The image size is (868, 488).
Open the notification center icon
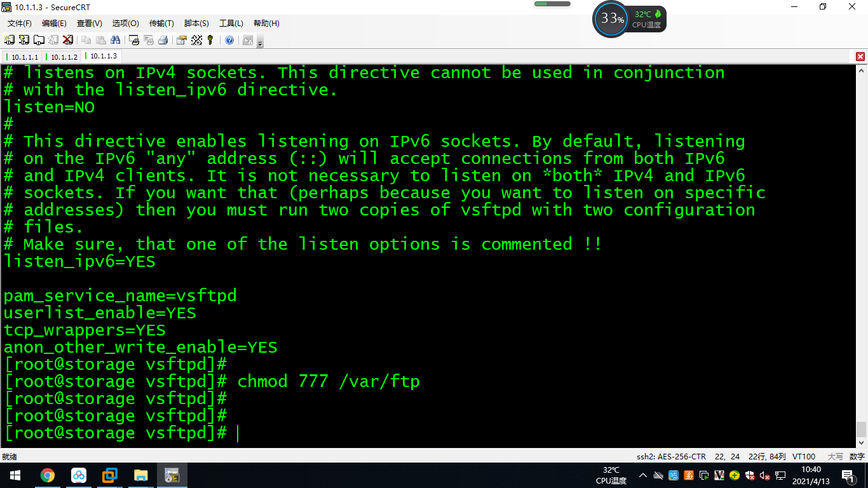(847, 475)
